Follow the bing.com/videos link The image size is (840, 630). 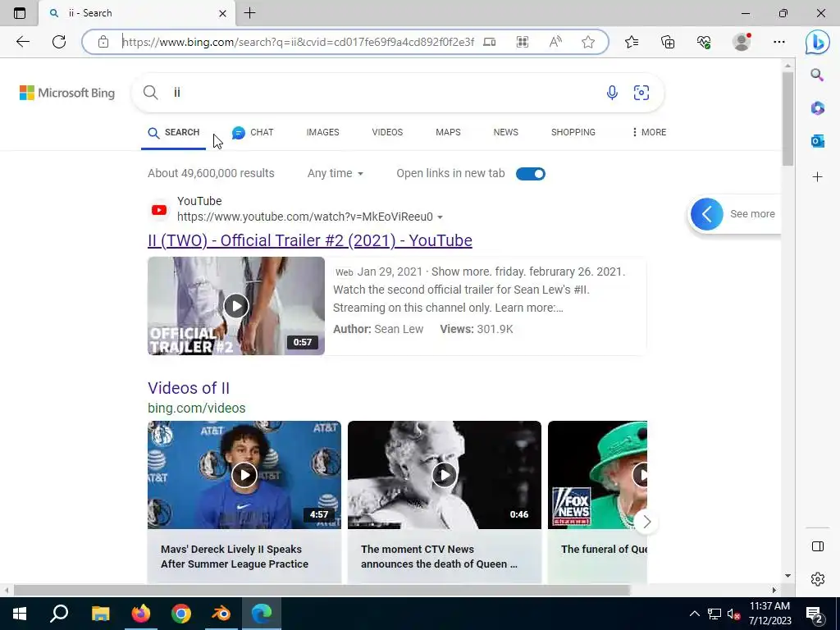point(197,409)
